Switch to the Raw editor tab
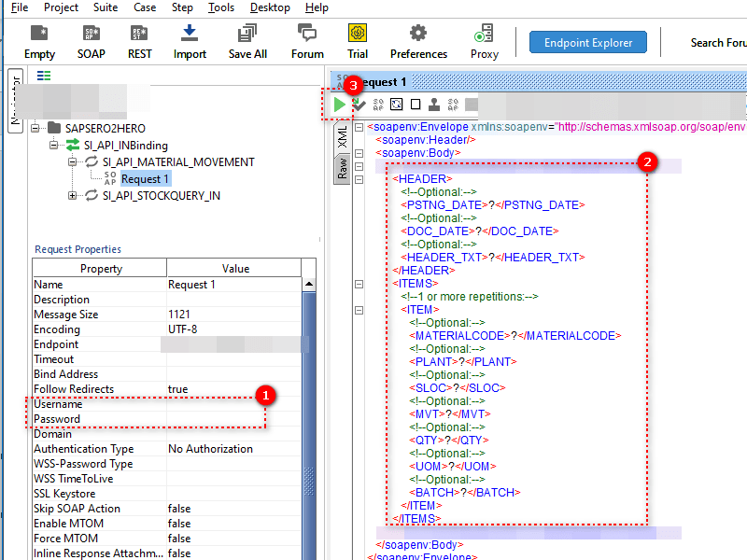 [x=343, y=169]
